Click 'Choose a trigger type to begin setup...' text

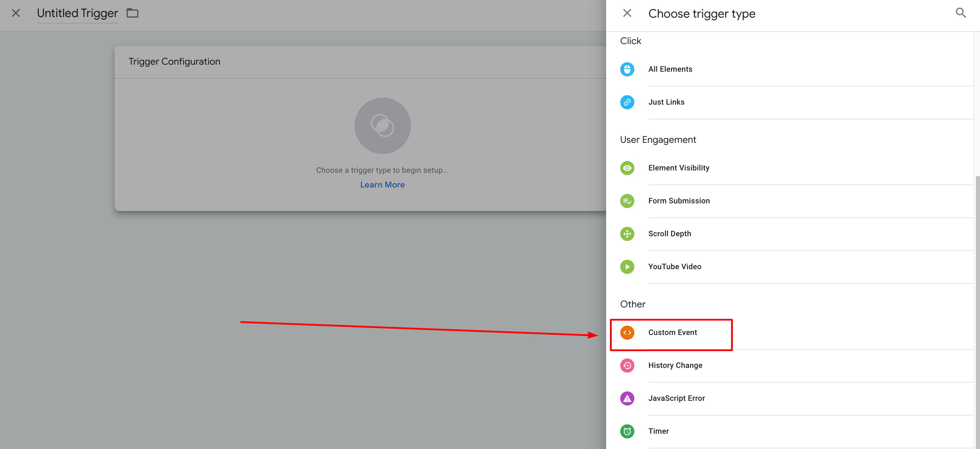pyautogui.click(x=382, y=170)
